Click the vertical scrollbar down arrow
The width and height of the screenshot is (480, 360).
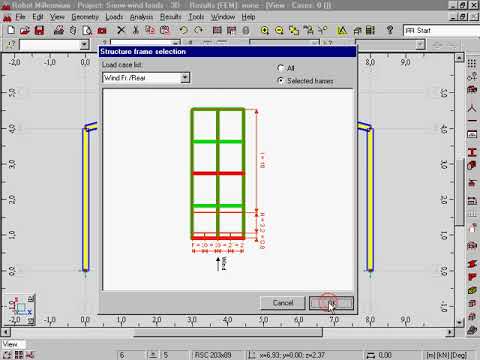pyautogui.click(x=459, y=322)
